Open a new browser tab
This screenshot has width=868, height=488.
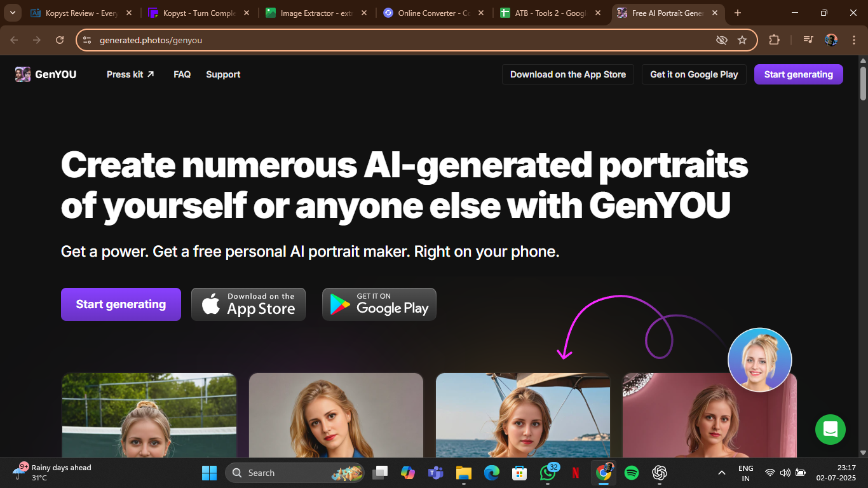point(738,13)
